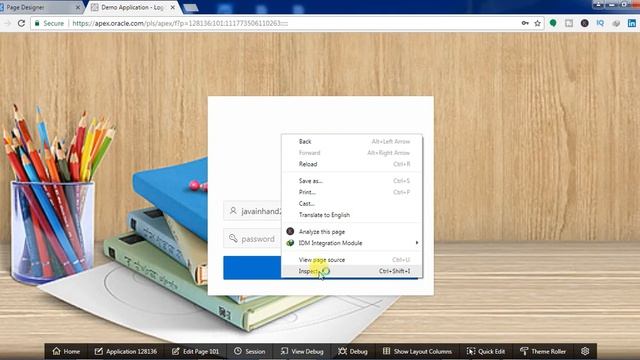The width and height of the screenshot is (640, 360).
Task: Click the address bar URL
Action: pyautogui.click(x=180, y=23)
